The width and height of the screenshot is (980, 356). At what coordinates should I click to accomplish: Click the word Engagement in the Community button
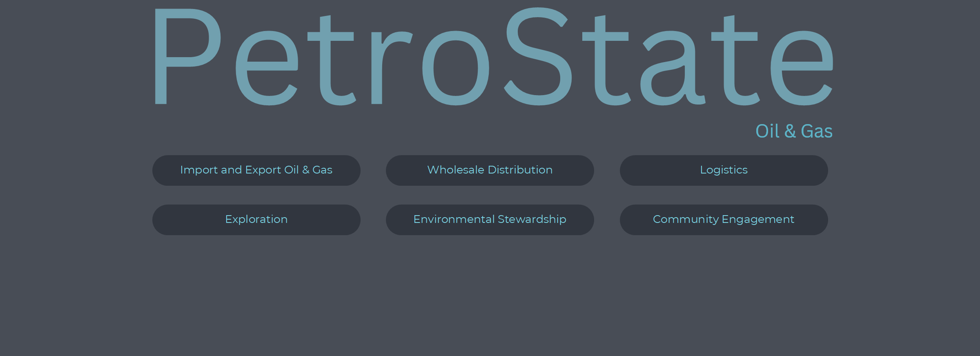758,220
